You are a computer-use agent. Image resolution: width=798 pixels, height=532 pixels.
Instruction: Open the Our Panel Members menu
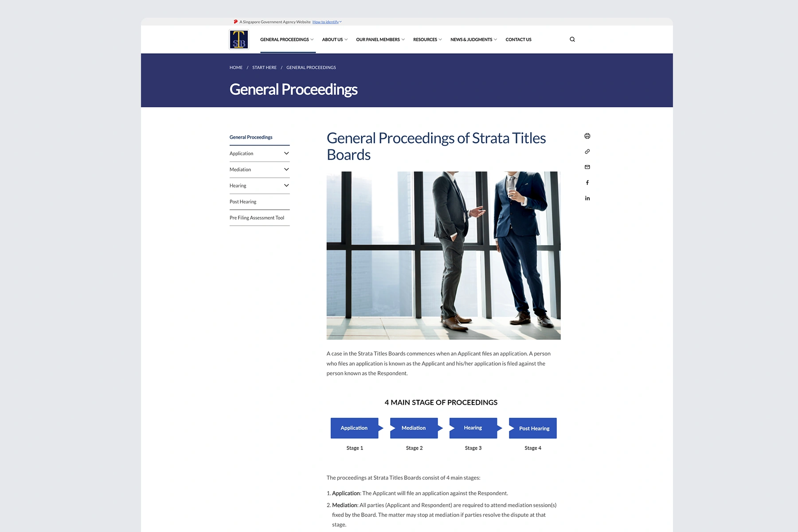(x=380, y=39)
